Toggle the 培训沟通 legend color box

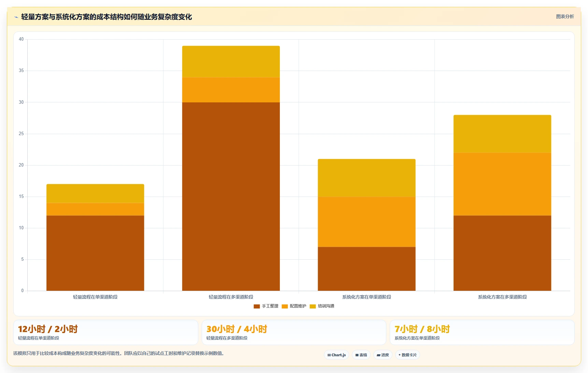coord(313,306)
